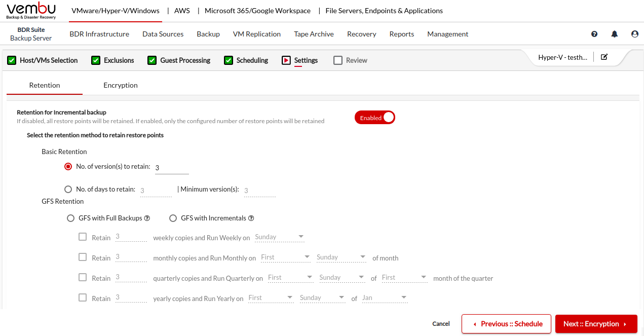Click the help question mark icon

pos(594,34)
